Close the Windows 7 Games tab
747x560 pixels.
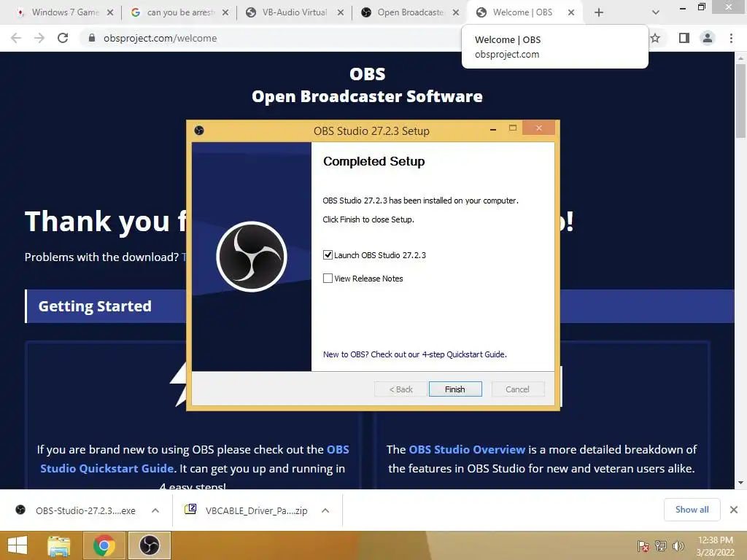[x=110, y=12]
